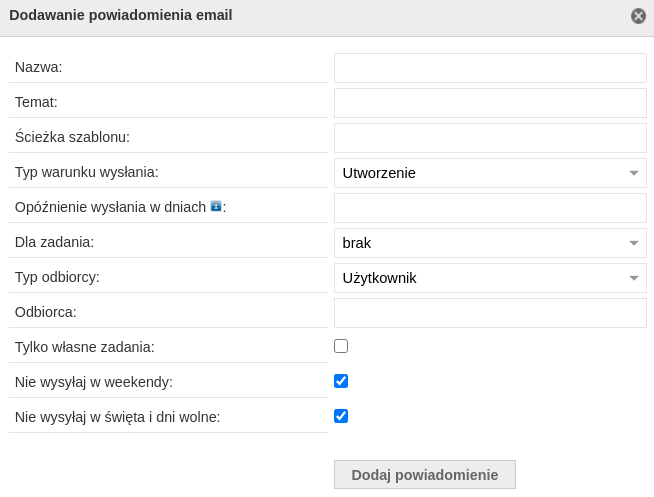Click the Tylko własne zadania label
654x497 pixels.
pos(85,347)
